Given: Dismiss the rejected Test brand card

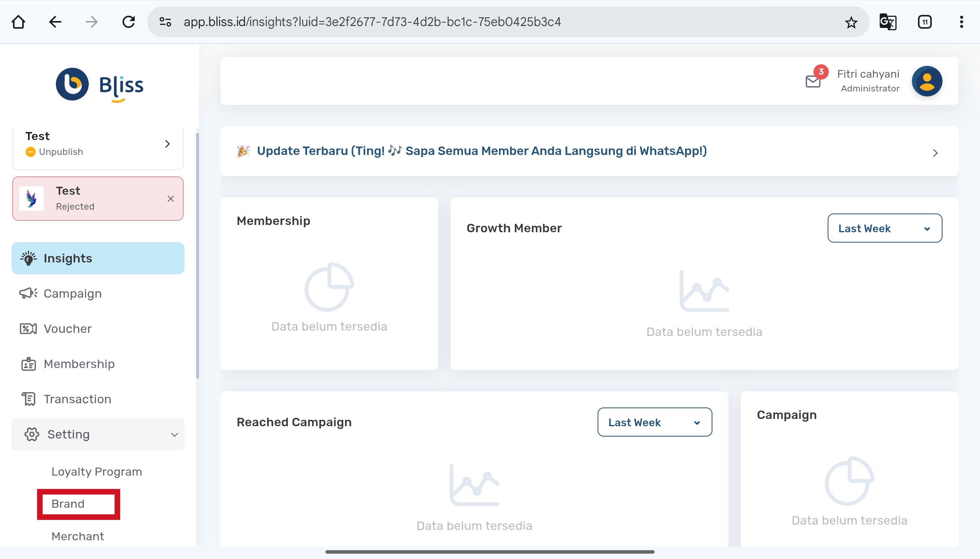Looking at the screenshot, I should pyautogui.click(x=170, y=199).
